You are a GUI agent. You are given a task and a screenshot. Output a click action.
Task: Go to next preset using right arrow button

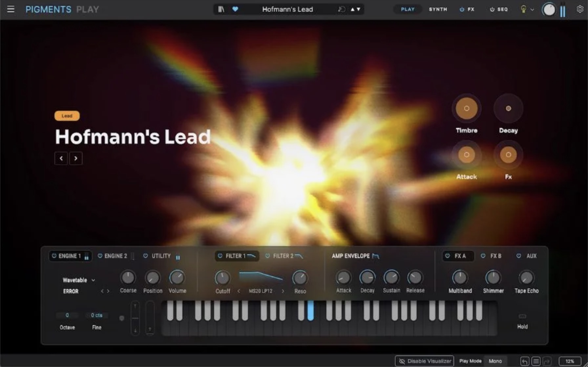click(x=76, y=158)
